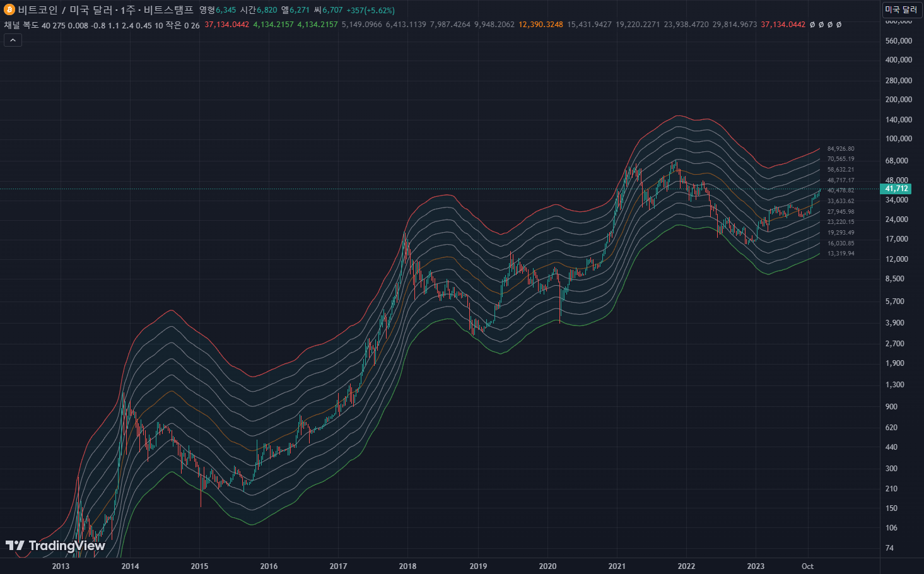
Task: Click the orange indicator value 12,390.3248
Action: coord(541,25)
